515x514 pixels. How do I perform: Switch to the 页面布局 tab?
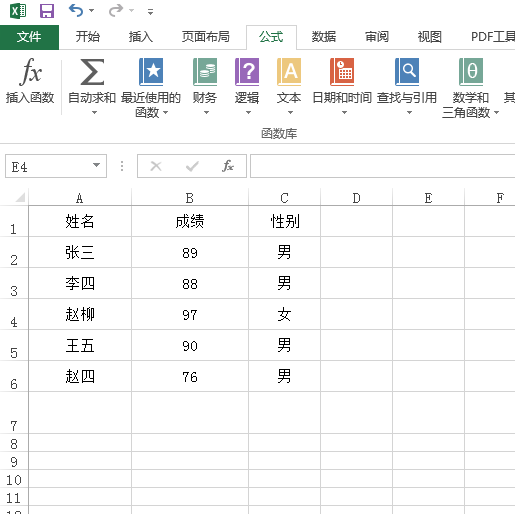coord(206,37)
